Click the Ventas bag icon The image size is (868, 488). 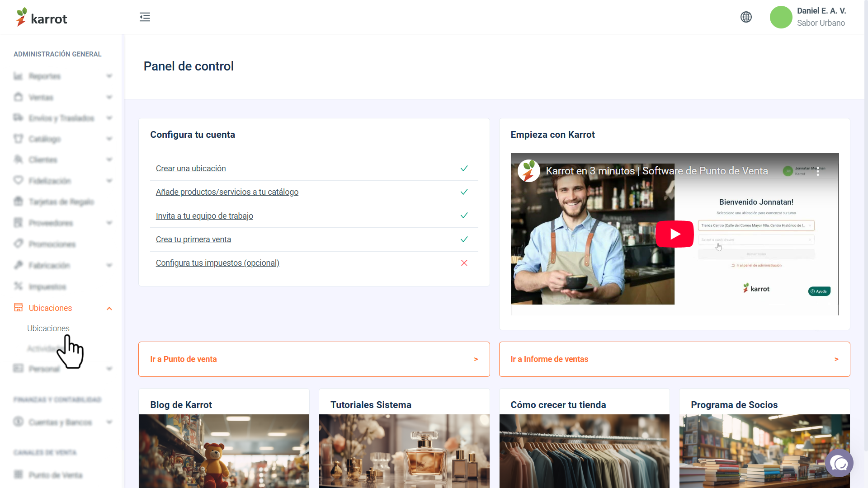pyautogui.click(x=18, y=97)
